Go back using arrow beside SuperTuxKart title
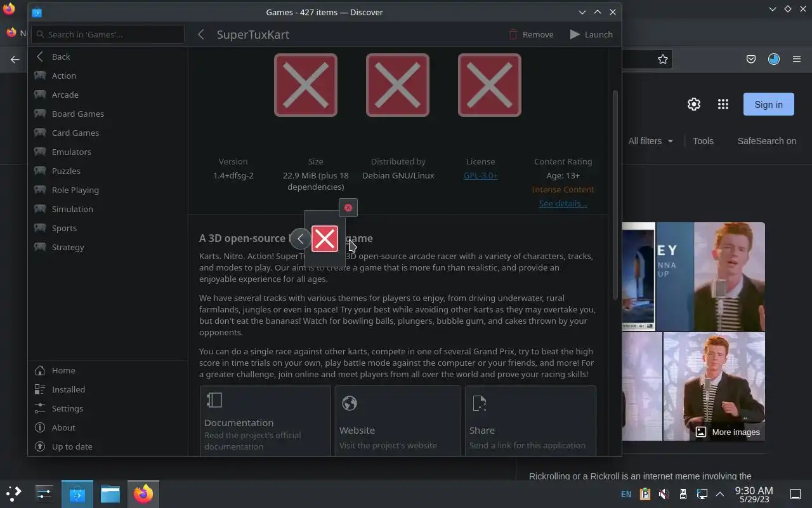812x508 pixels. (x=201, y=34)
